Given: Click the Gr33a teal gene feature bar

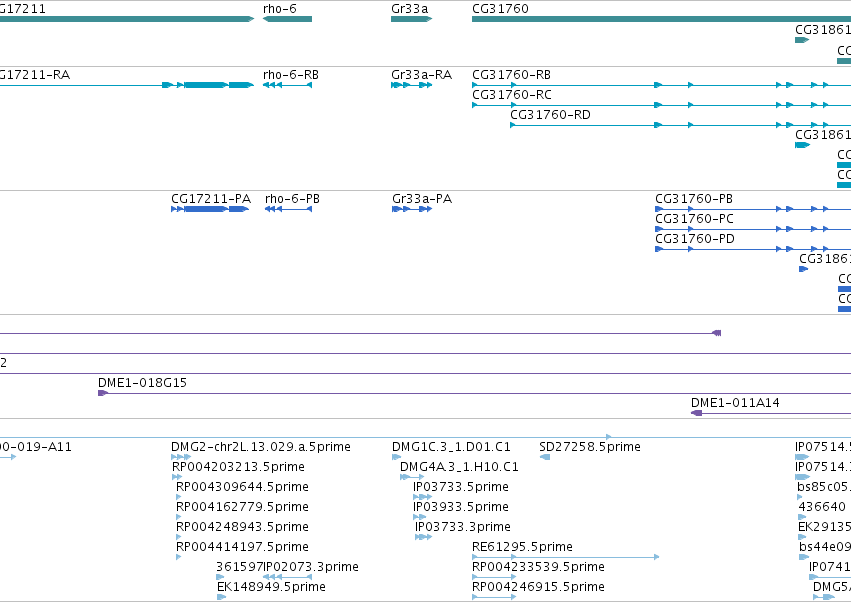Looking at the screenshot, I should 411,19.
